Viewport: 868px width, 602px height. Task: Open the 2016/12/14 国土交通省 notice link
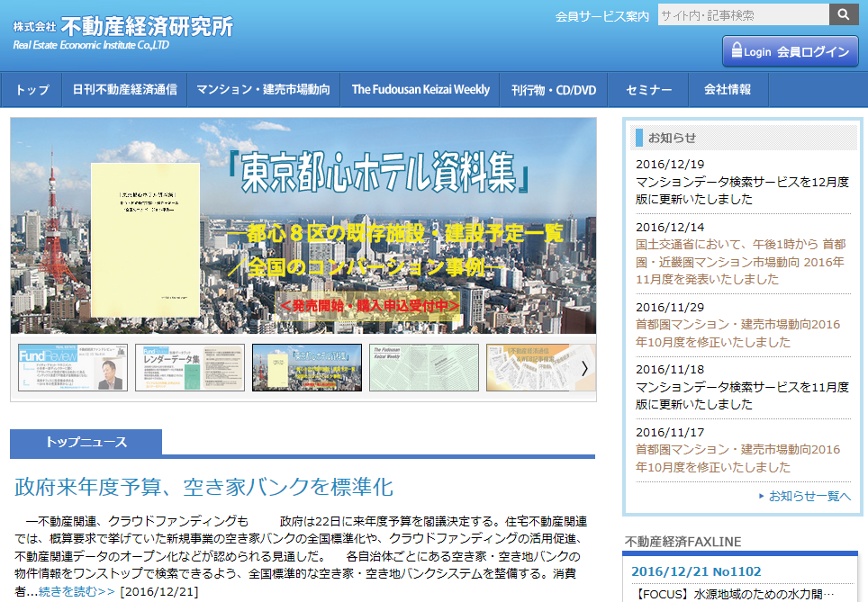739,261
